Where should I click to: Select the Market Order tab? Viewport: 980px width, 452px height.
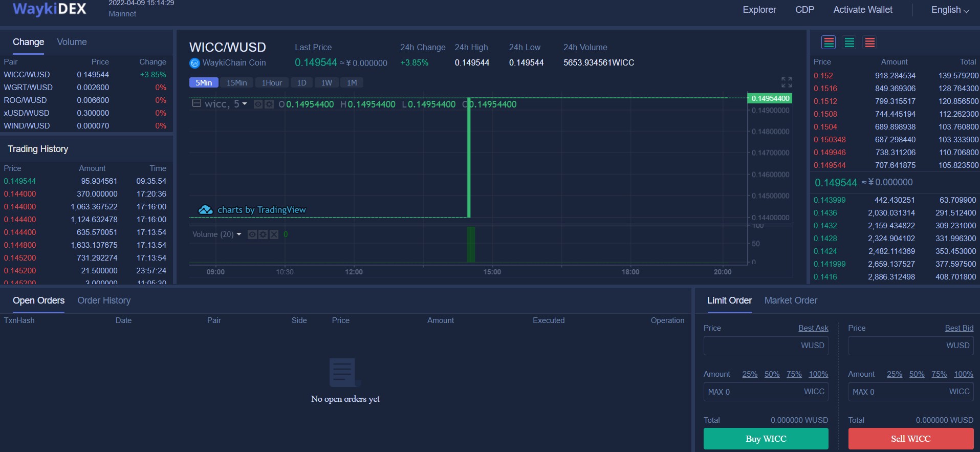pyautogui.click(x=791, y=300)
